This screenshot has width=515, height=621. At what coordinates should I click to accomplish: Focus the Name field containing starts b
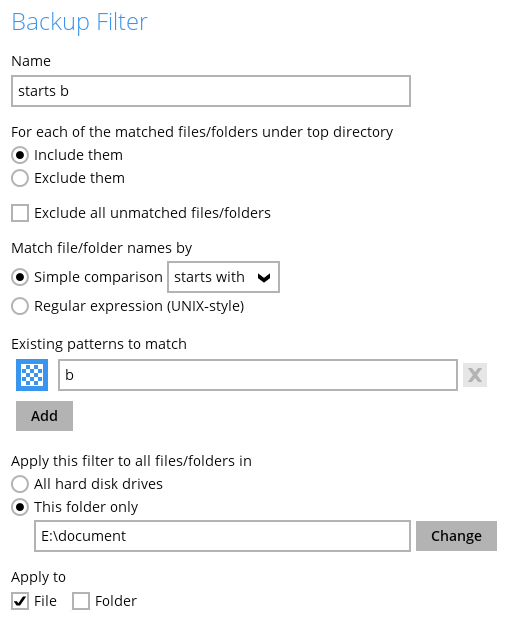coord(211,91)
